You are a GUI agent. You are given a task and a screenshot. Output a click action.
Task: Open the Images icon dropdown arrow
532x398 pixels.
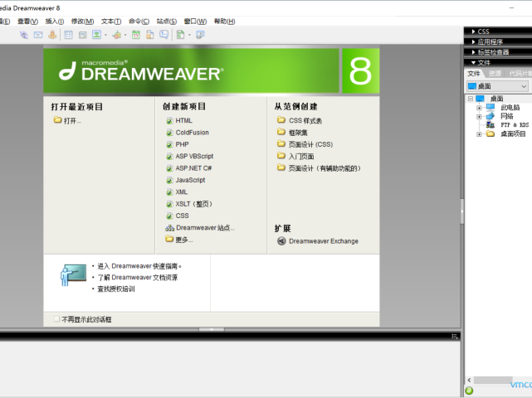pyautogui.click(x=105, y=35)
